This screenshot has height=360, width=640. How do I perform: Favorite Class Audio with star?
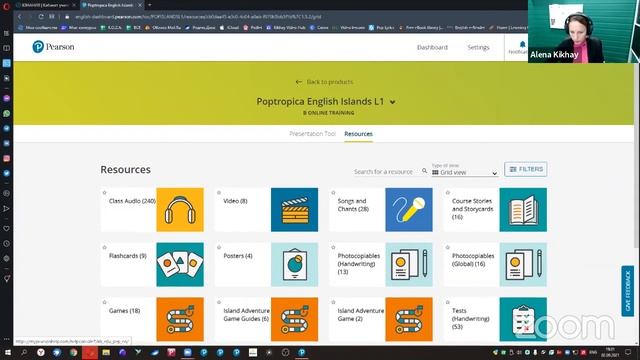click(104, 193)
